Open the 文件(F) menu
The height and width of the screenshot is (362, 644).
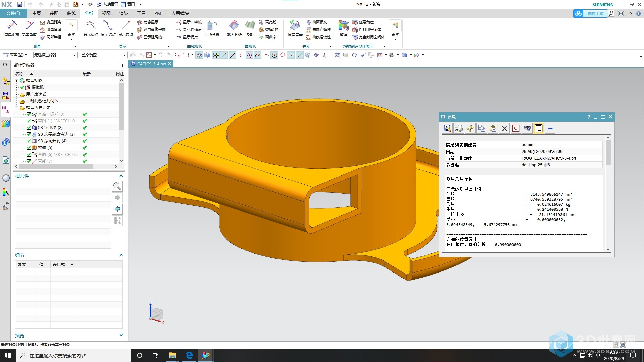click(x=13, y=13)
